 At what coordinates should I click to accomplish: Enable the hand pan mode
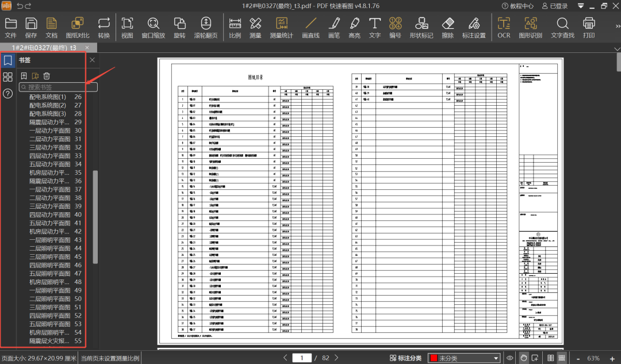523,358
